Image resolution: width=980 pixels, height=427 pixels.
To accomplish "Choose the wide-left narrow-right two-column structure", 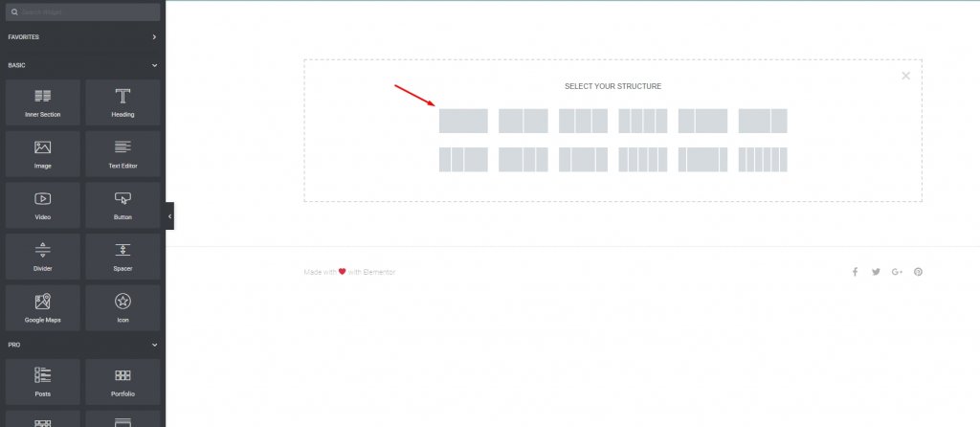I will (x=763, y=121).
